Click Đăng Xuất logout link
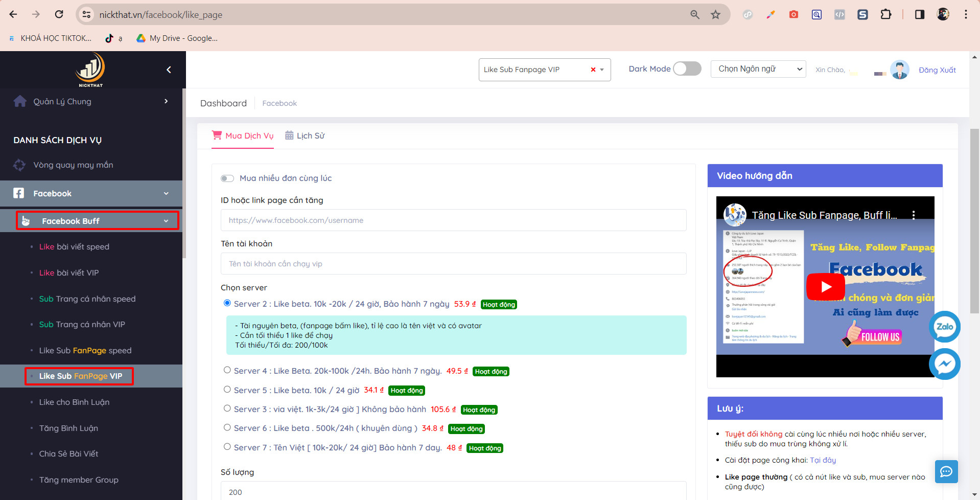This screenshot has height=500, width=980. pyautogui.click(x=937, y=70)
